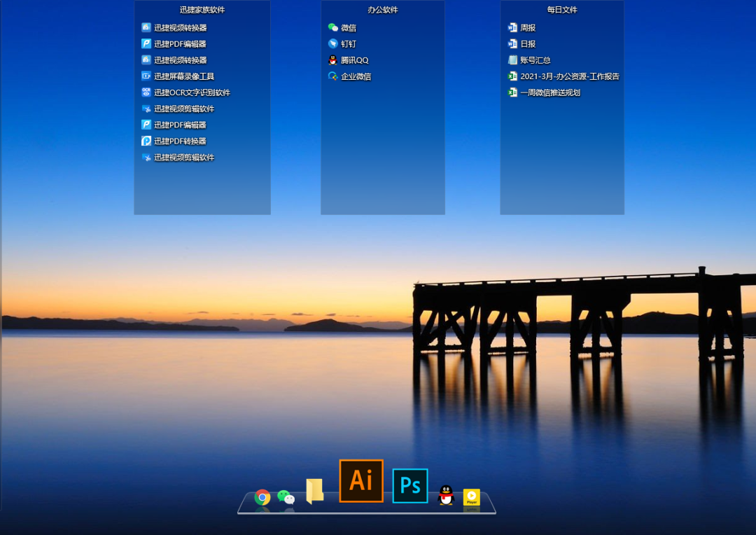This screenshot has height=535, width=756.
Task: Launch 钉钉 from the 办公软件 panel
Action: coord(342,43)
